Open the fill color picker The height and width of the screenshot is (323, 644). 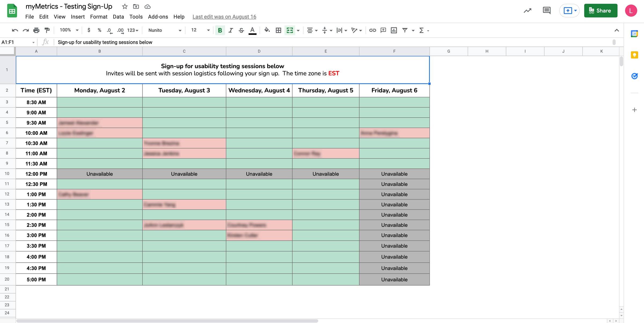click(x=267, y=30)
